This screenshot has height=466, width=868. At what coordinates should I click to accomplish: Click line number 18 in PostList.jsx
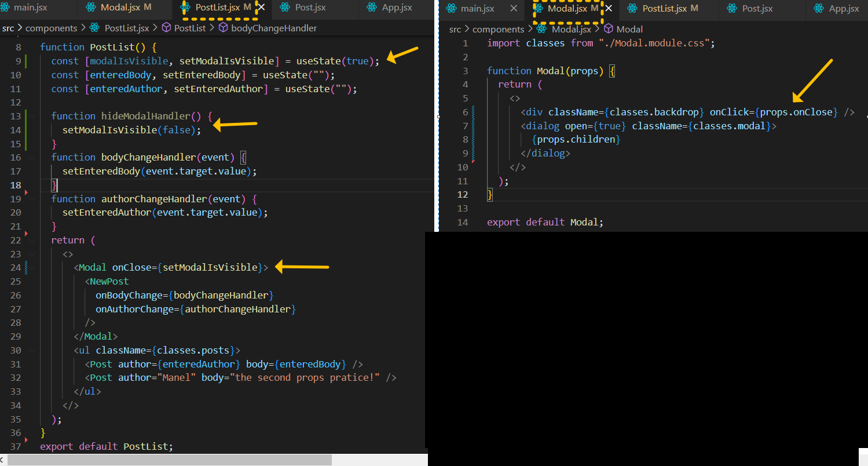(x=16, y=185)
